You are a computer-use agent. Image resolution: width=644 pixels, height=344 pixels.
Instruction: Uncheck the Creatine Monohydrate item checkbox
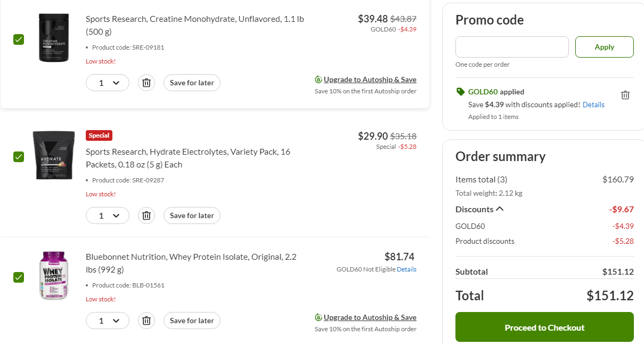click(x=19, y=39)
